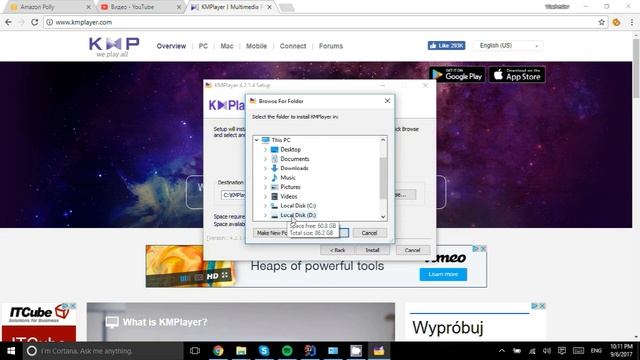
Task: Select Music in the folder tree
Action: 288,178
